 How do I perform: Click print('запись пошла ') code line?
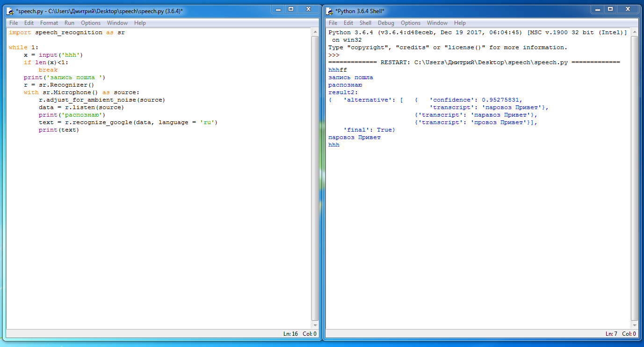point(65,78)
